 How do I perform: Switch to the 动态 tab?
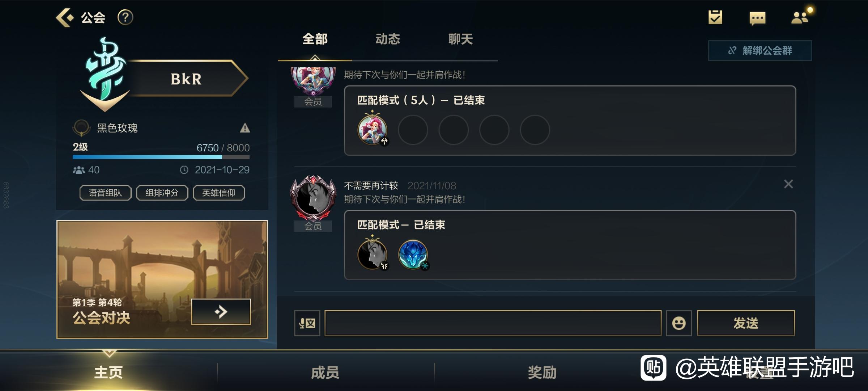coord(388,39)
